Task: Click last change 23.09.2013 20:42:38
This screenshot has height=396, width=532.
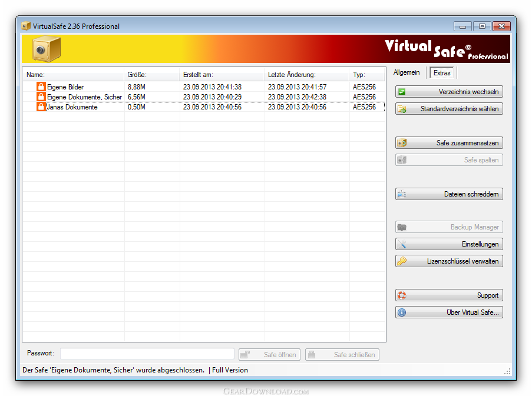Action: coord(297,97)
